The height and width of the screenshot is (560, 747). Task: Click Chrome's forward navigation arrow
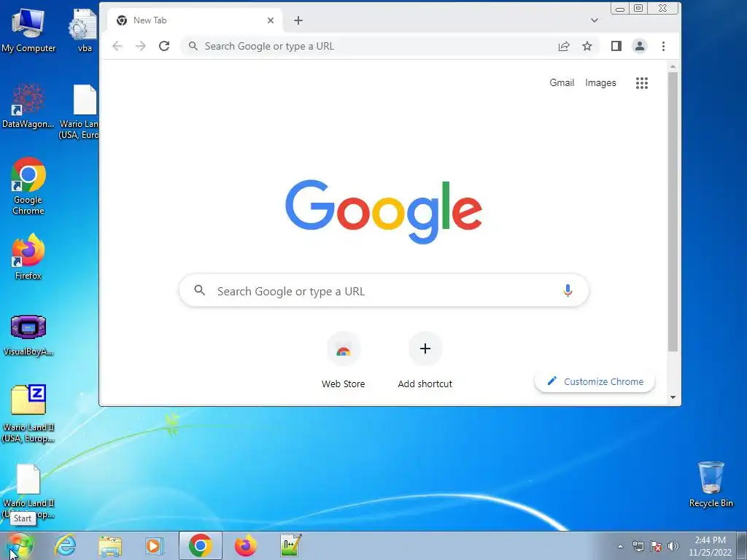141,46
